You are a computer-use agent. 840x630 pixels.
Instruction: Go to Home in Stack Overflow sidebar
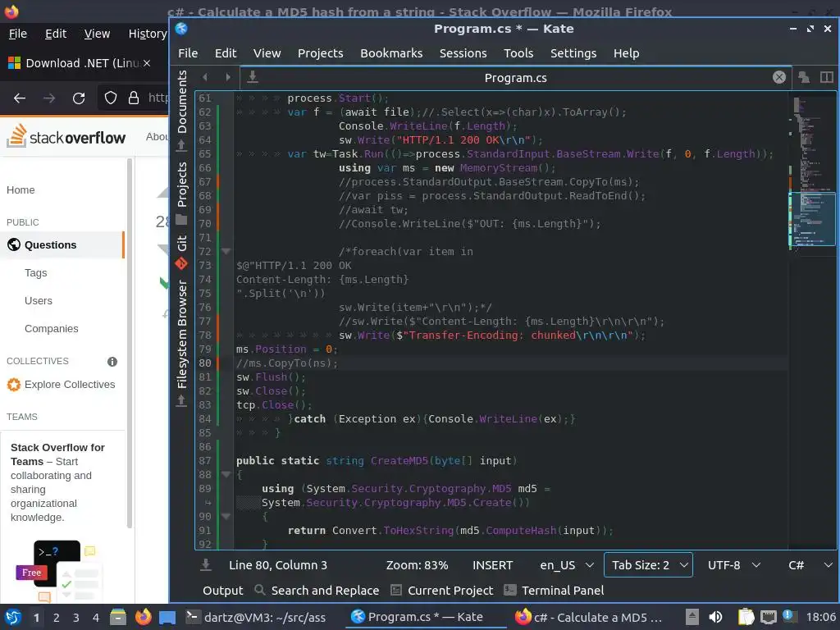21,190
